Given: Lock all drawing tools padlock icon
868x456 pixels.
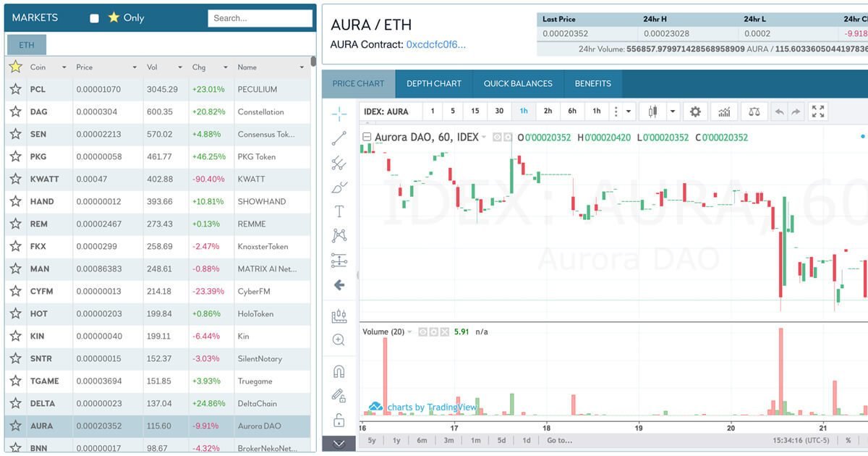Looking at the screenshot, I should pos(339,421).
